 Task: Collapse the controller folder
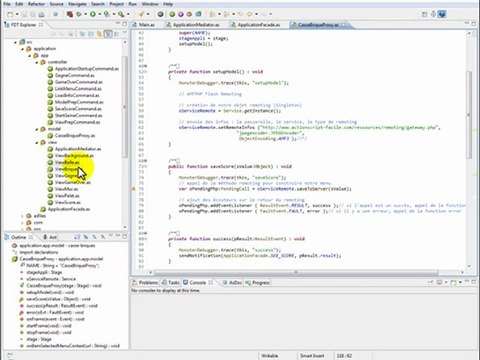(37, 62)
